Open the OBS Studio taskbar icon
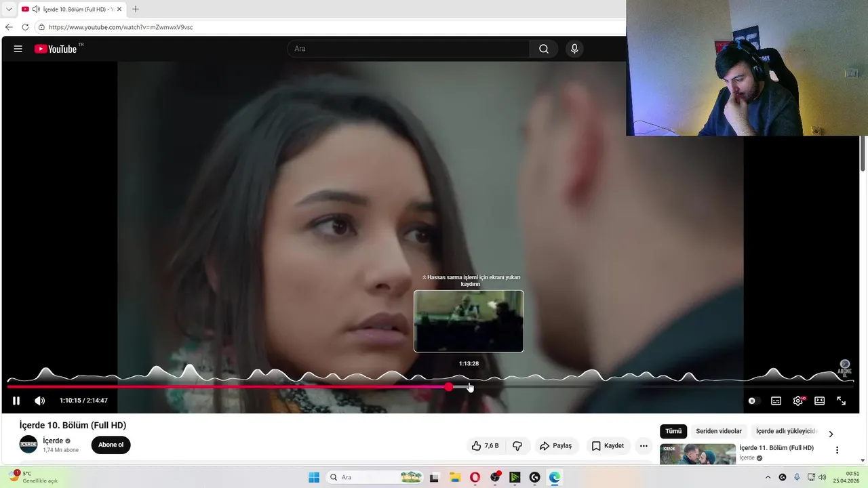This screenshot has width=868, height=488. [x=496, y=477]
